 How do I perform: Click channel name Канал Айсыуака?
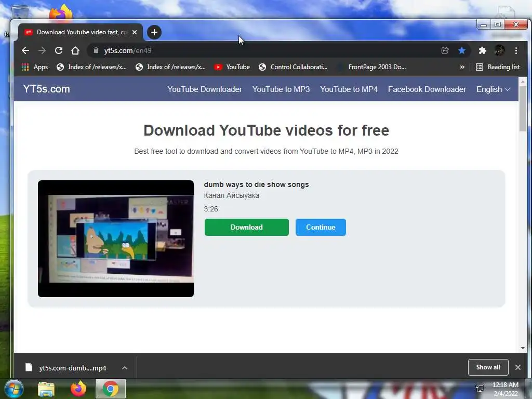tap(231, 195)
